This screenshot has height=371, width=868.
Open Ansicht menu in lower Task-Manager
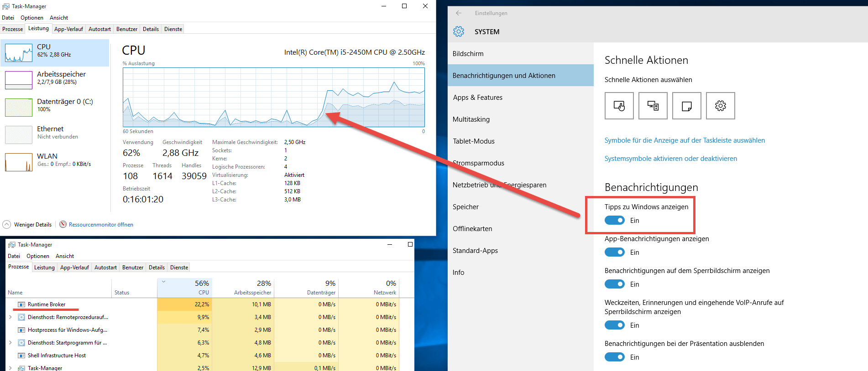click(x=65, y=256)
